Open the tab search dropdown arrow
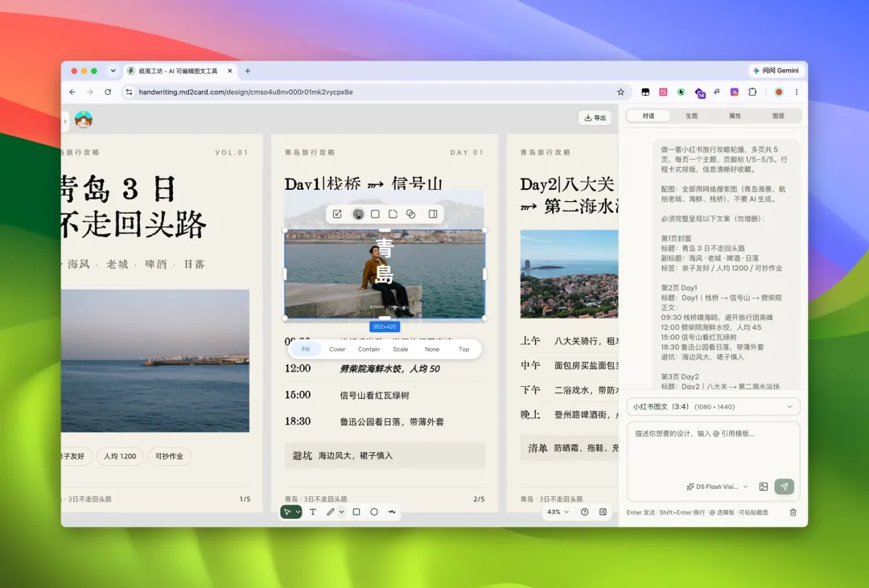 [113, 71]
